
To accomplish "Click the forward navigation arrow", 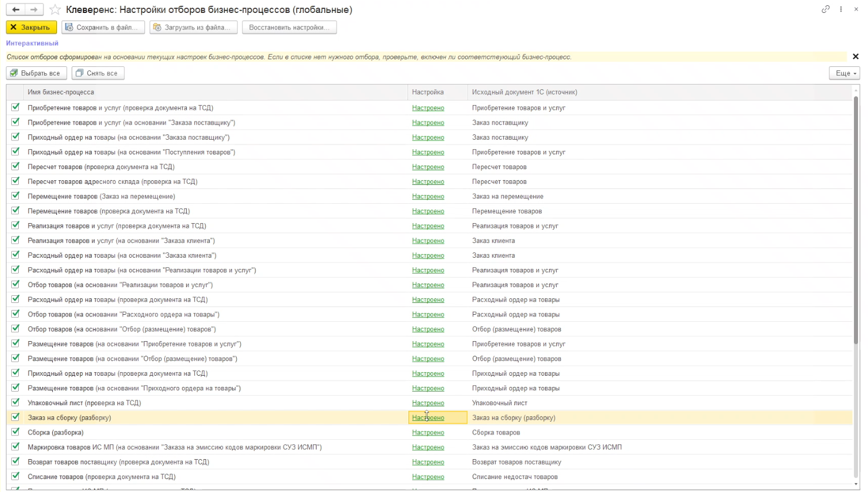I will [35, 9].
